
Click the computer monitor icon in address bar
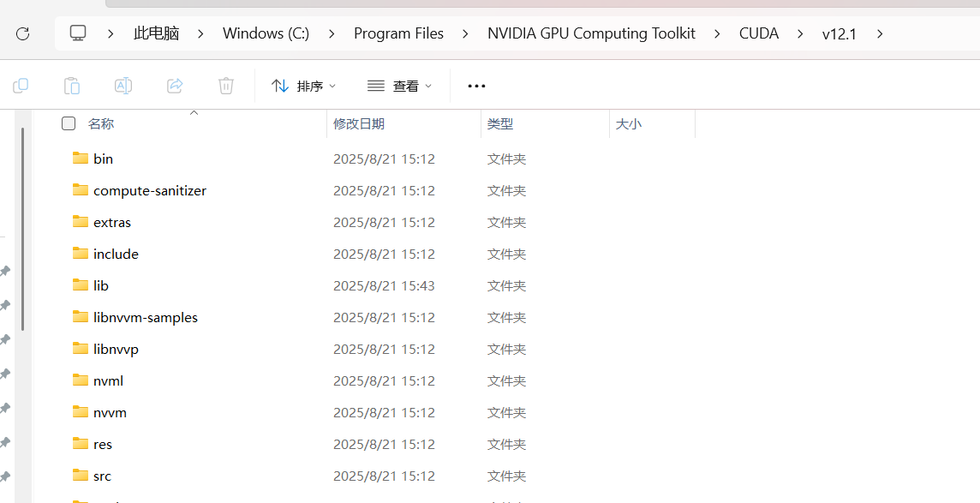point(77,33)
